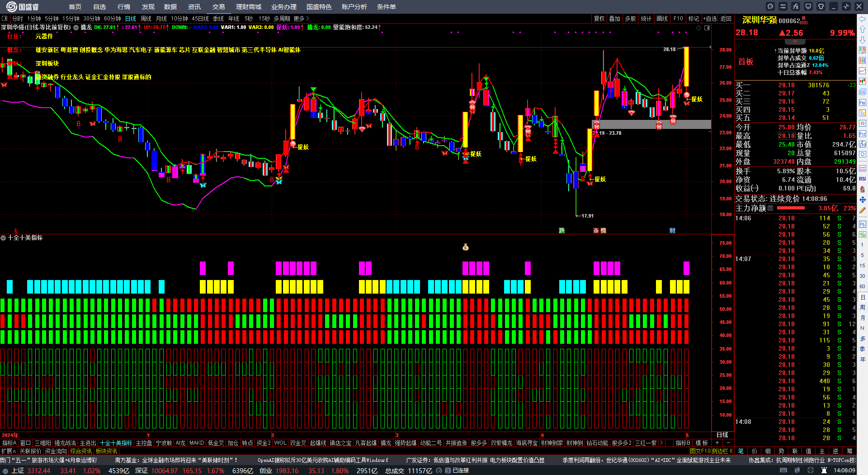Toggle the 复权 adjustment option
The image size is (868, 475).
point(599,19)
